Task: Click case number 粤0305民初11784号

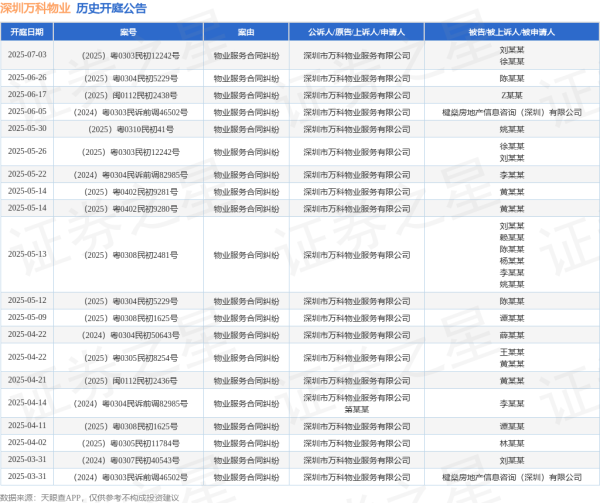Action: pyautogui.click(x=131, y=443)
